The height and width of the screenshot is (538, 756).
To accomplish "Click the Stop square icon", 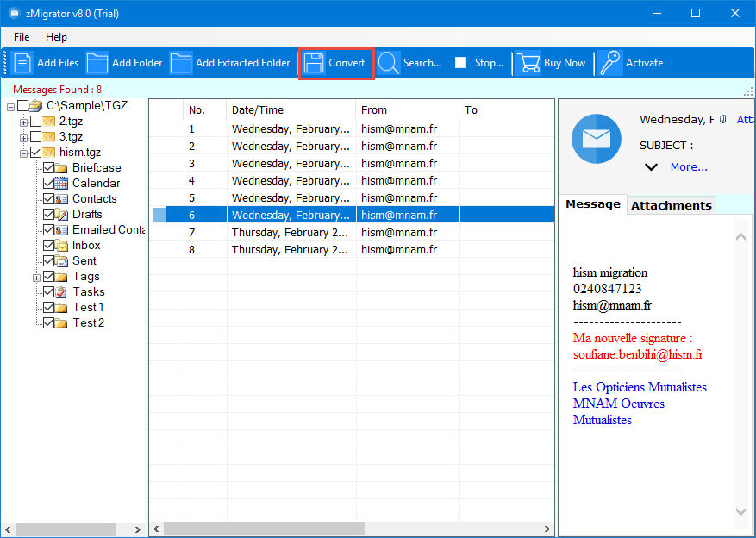I will click(x=460, y=63).
